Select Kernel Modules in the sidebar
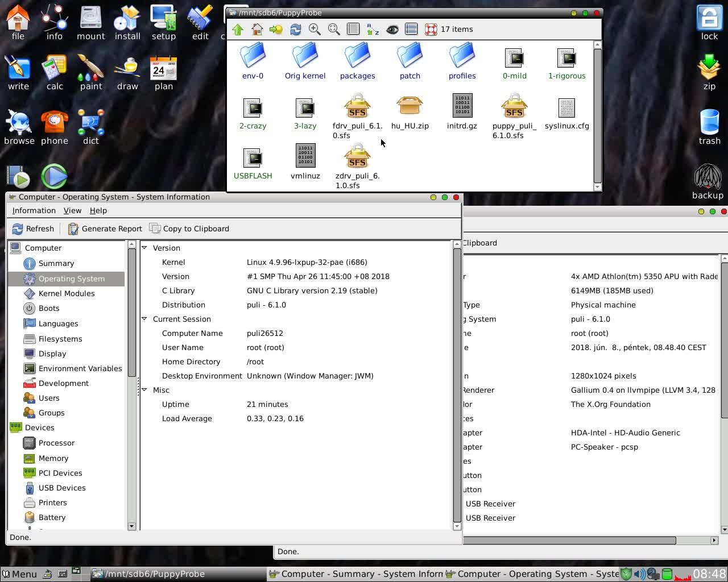The image size is (728, 582). tap(67, 293)
